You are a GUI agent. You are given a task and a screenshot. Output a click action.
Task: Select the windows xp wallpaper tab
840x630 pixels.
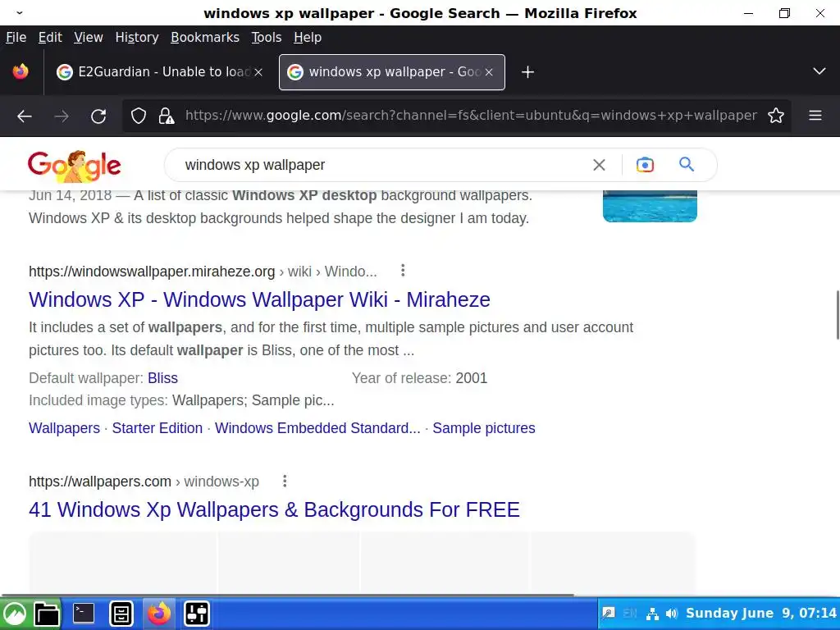391,72
